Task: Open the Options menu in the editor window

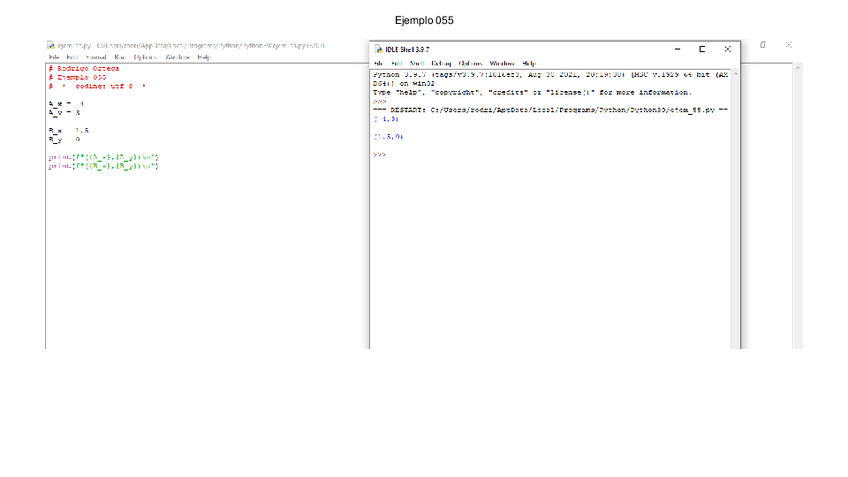Action: pos(145,57)
